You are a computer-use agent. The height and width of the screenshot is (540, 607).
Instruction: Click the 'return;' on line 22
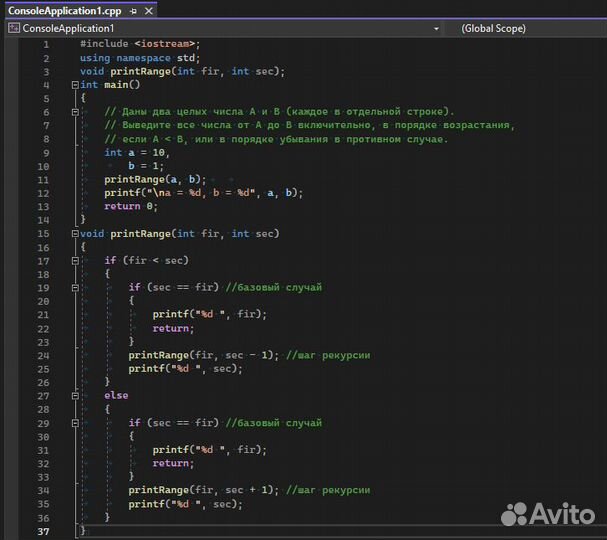[x=173, y=328]
